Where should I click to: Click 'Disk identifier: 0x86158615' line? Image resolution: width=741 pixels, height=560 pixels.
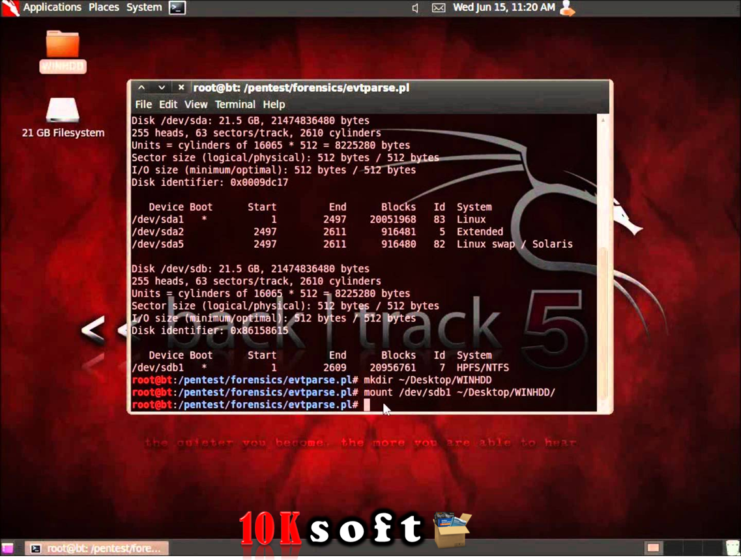point(210,331)
